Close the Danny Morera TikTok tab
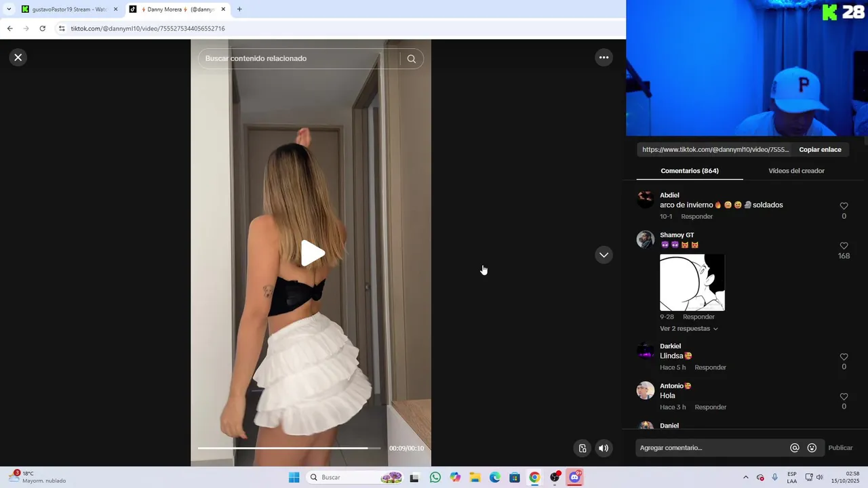This screenshot has width=868, height=488. (223, 9)
